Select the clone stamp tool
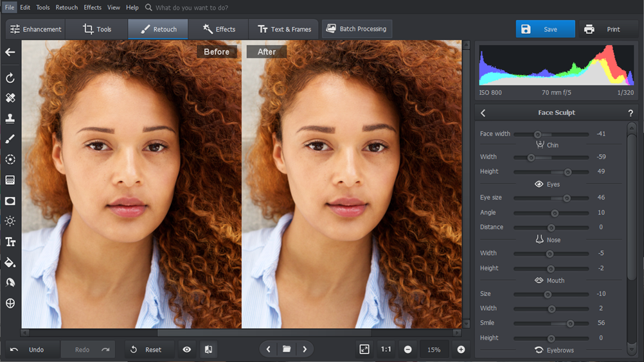Viewport: 644px width, 362px height. coord(10,119)
